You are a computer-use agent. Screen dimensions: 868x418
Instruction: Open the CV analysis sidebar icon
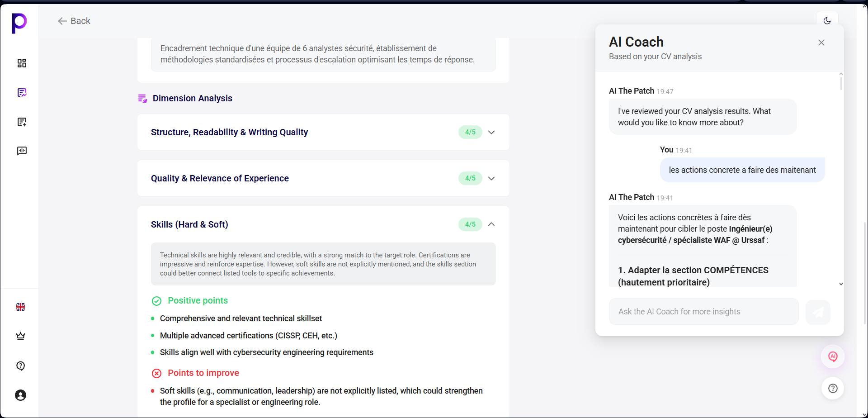(x=22, y=93)
